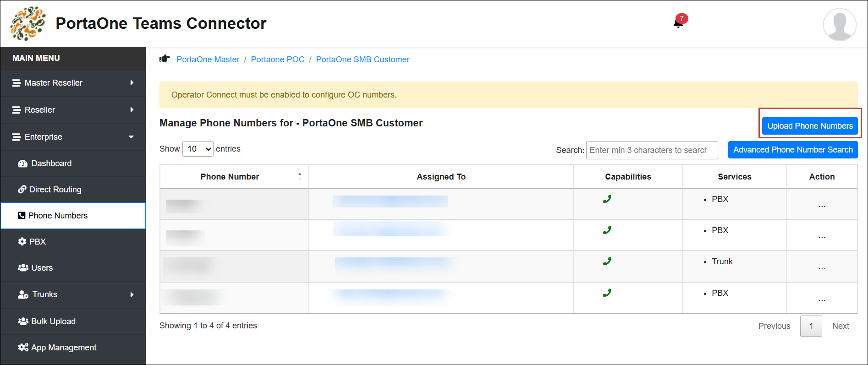
Task: Click the Action column header
Action: pyautogui.click(x=822, y=177)
